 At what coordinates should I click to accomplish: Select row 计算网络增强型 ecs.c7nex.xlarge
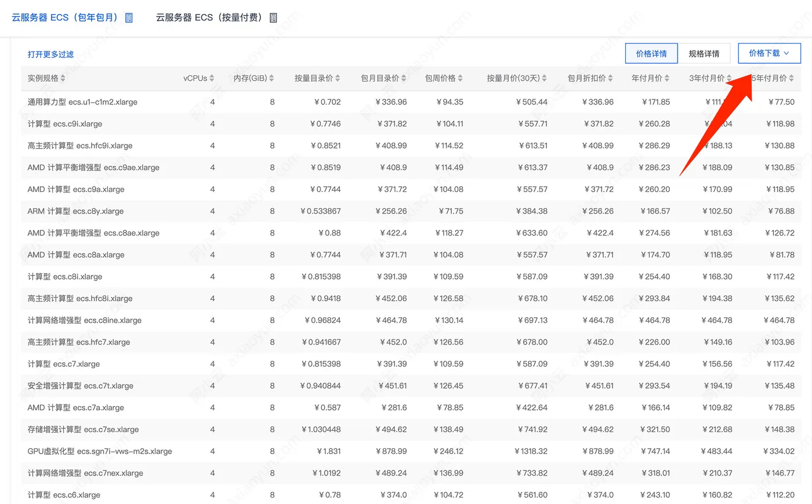tap(411, 473)
